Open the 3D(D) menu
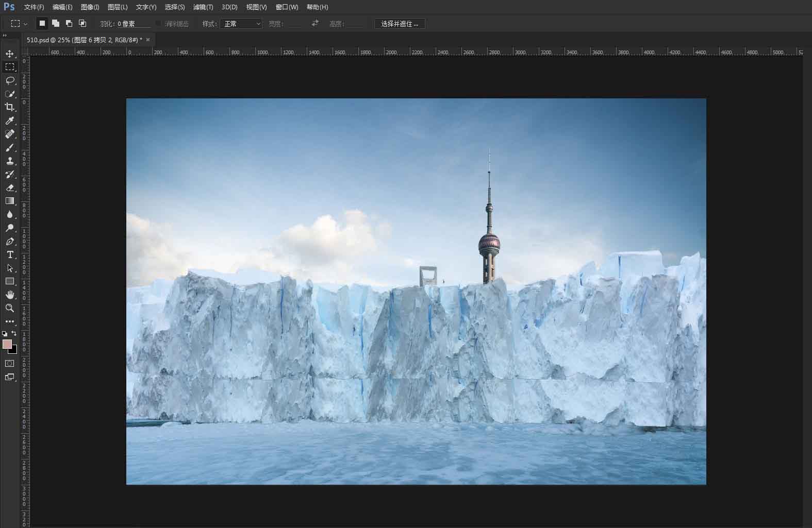 pos(229,7)
